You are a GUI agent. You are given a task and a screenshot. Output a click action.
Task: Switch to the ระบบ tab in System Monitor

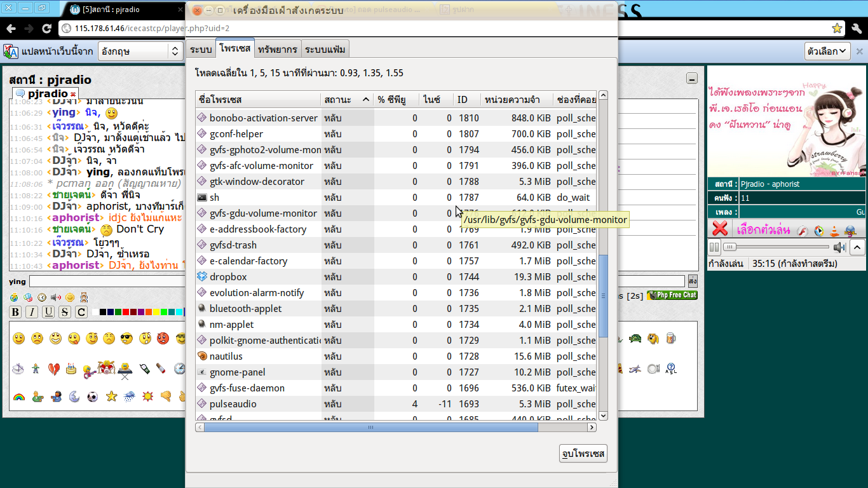pos(200,49)
